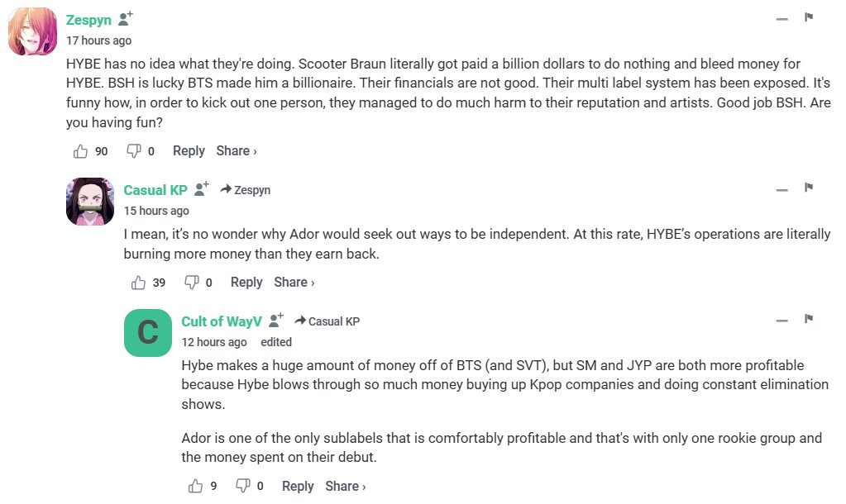Downvote Casual KP's comment
The height and width of the screenshot is (504, 846).
click(x=191, y=283)
